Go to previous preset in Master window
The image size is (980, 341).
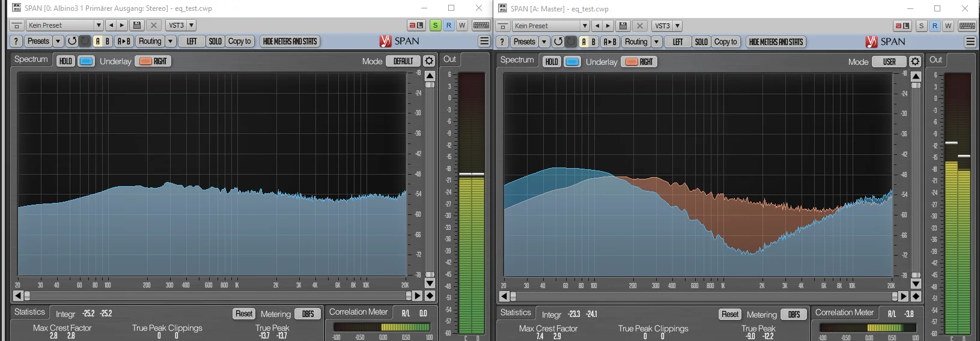(x=597, y=26)
